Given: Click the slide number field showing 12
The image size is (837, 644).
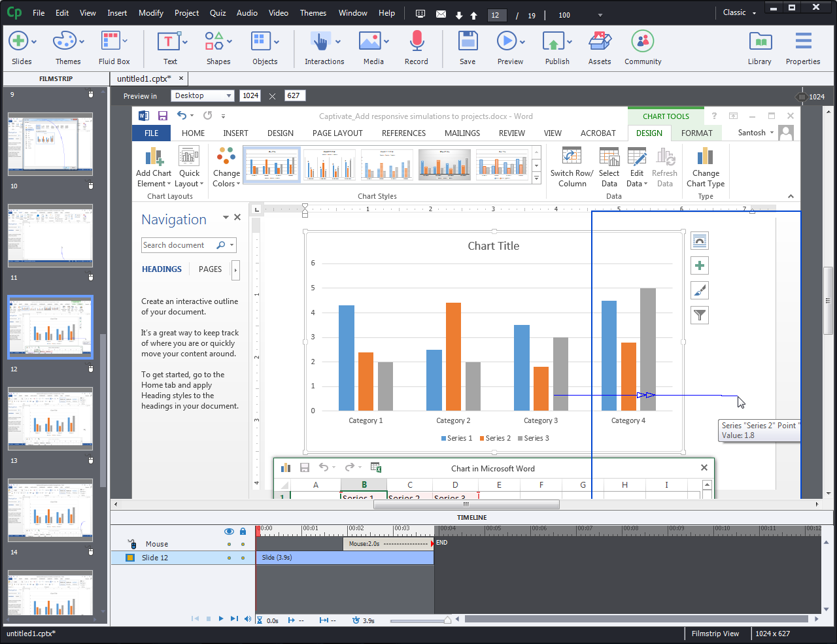Looking at the screenshot, I should point(497,15).
